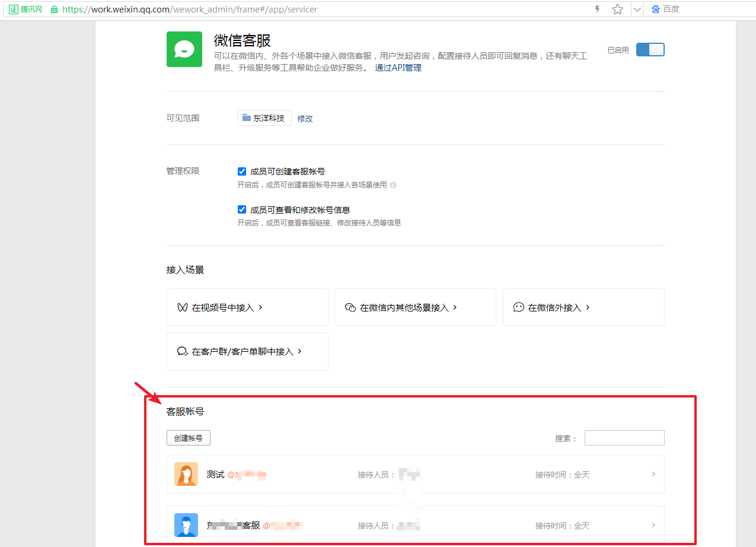Click the WeChat icon in 在微信内其他场景接入
The image size is (756, 547).
pos(350,307)
